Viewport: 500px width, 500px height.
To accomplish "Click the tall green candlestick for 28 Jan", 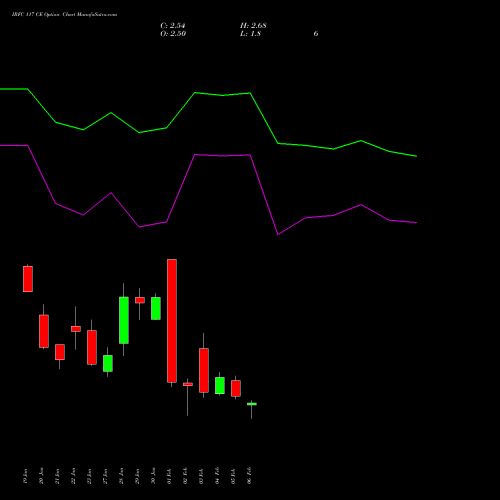I will pos(124,320).
